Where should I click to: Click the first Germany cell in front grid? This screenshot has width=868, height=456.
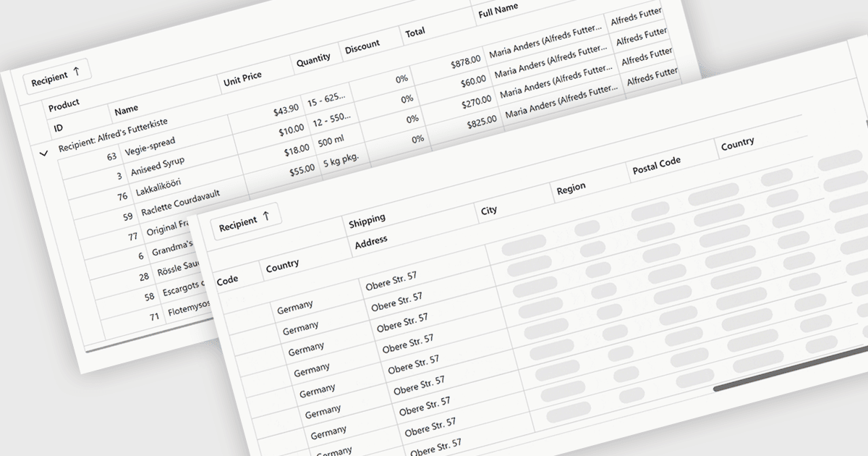[x=294, y=307]
